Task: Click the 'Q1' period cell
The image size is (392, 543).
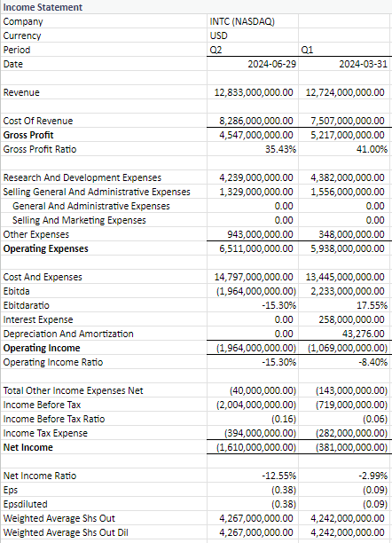Action: 307,50
